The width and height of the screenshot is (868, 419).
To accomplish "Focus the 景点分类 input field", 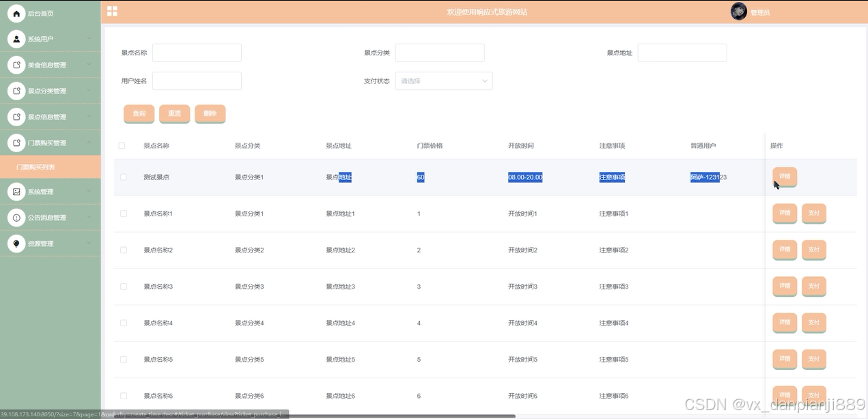I will pos(440,53).
